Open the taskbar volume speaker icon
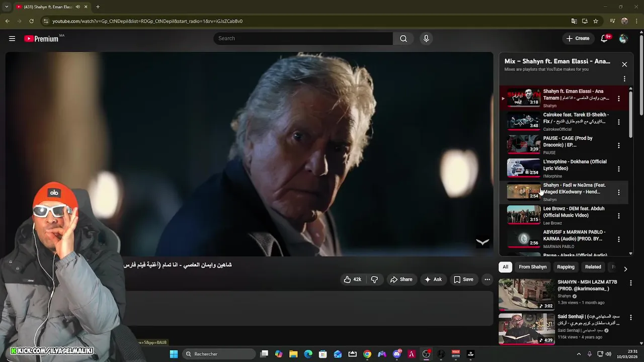The height and width of the screenshot is (362, 644). [x=608, y=354]
